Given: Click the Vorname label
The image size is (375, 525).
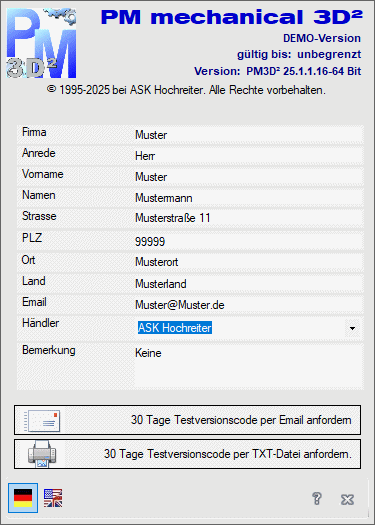Looking at the screenshot, I should coord(43,174).
